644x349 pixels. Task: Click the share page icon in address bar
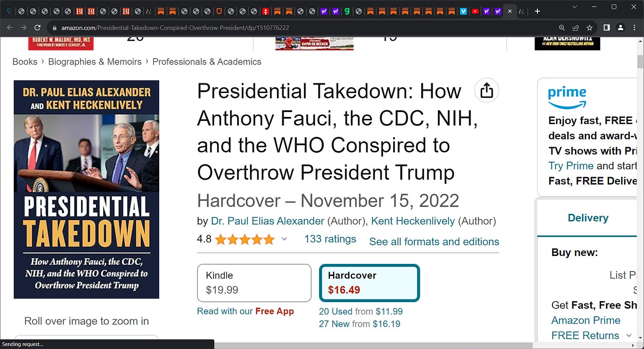tap(576, 27)
